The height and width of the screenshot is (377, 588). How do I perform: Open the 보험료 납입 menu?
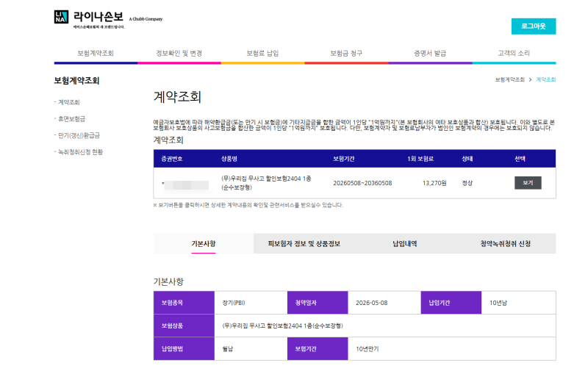(x=262, y=53)
